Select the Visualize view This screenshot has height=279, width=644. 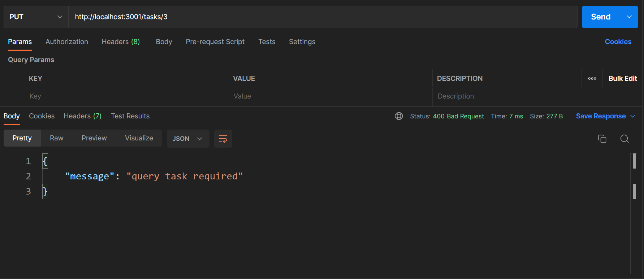click(x=139, y=138)
